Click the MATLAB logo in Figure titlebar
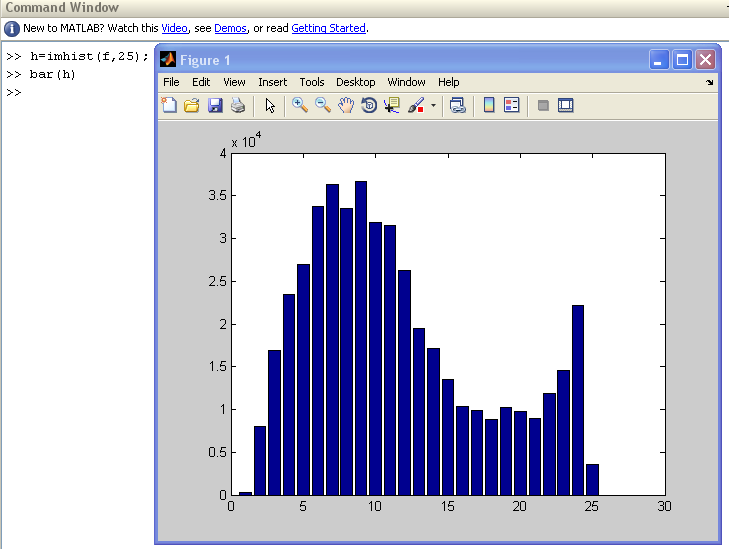729x549 pixels. point(168,60)
